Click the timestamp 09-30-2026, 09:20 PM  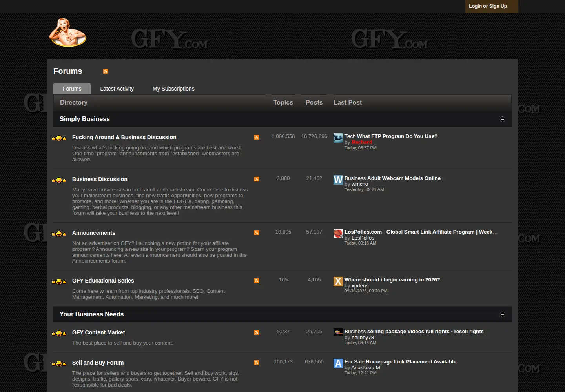click(366, 291)
